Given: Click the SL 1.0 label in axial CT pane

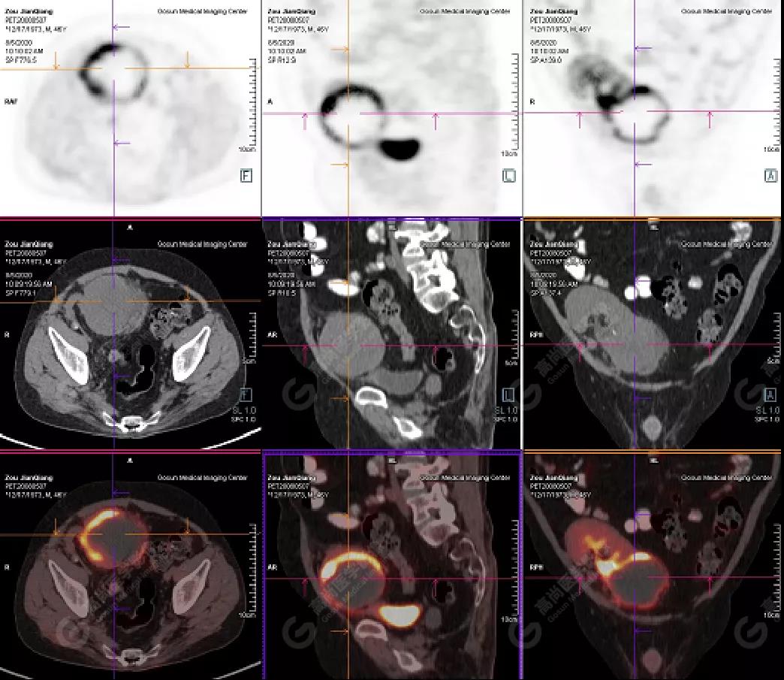Looking at the screenshot, I should [246, 410].
